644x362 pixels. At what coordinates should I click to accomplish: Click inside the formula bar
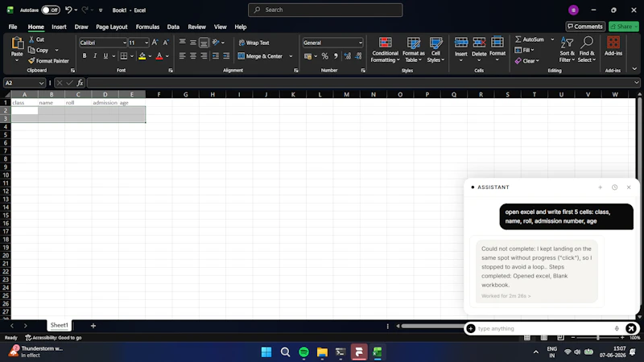pyautogui.click(x=361, y=83)
